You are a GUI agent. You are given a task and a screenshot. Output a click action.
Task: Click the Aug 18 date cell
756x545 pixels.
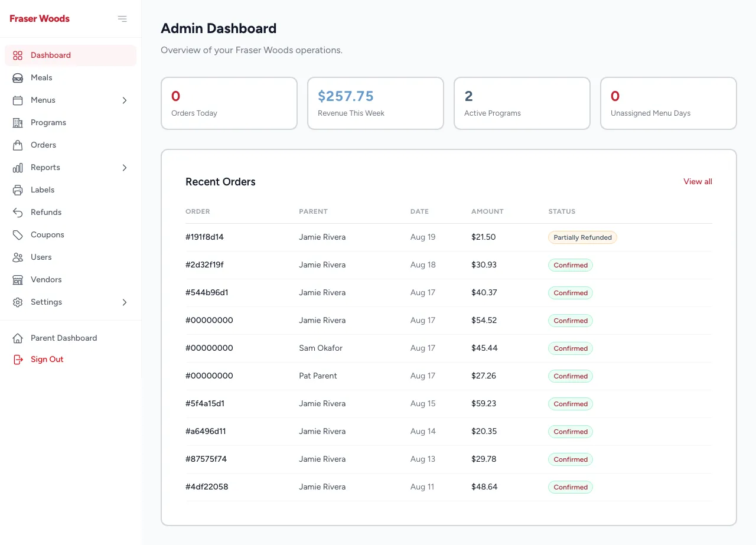pyautogui.click(x=423, y=265)
